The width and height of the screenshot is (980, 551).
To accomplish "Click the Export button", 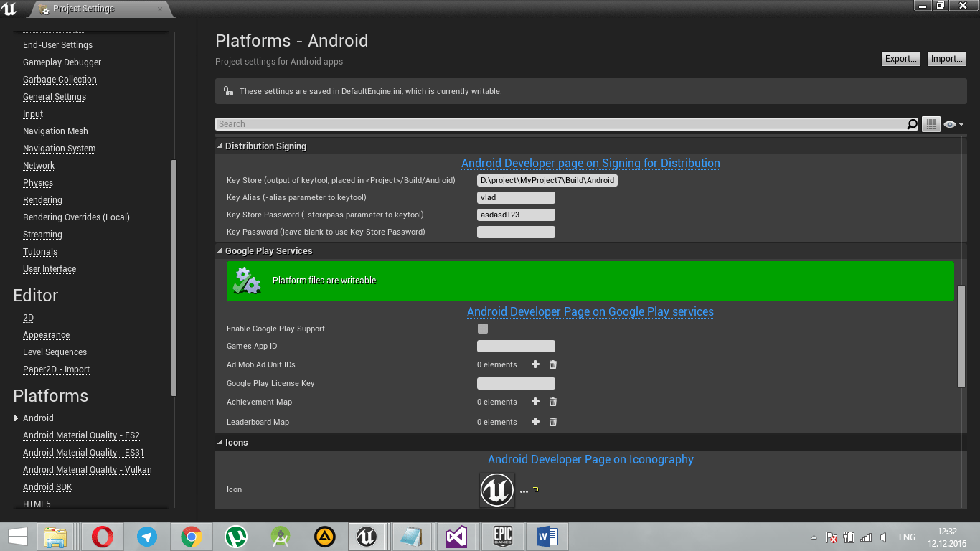I will pyautogui.click(x=900, y=58).
